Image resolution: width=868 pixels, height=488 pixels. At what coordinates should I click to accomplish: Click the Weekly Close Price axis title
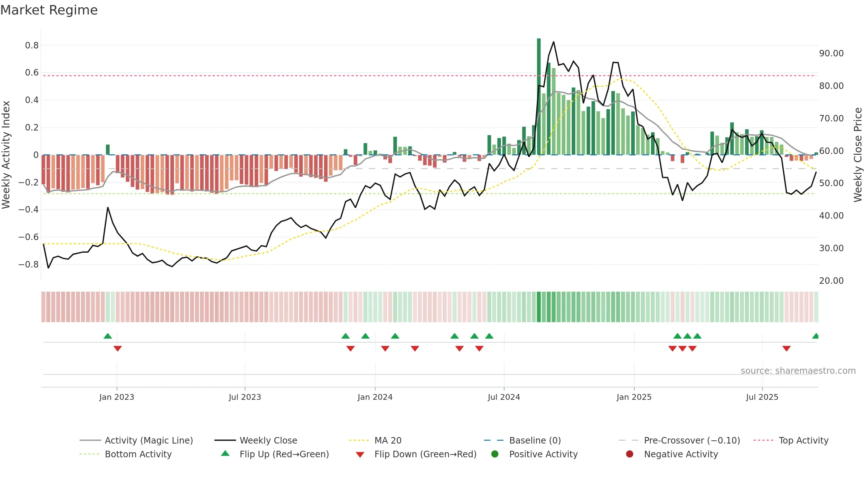[x=858, y=155]
